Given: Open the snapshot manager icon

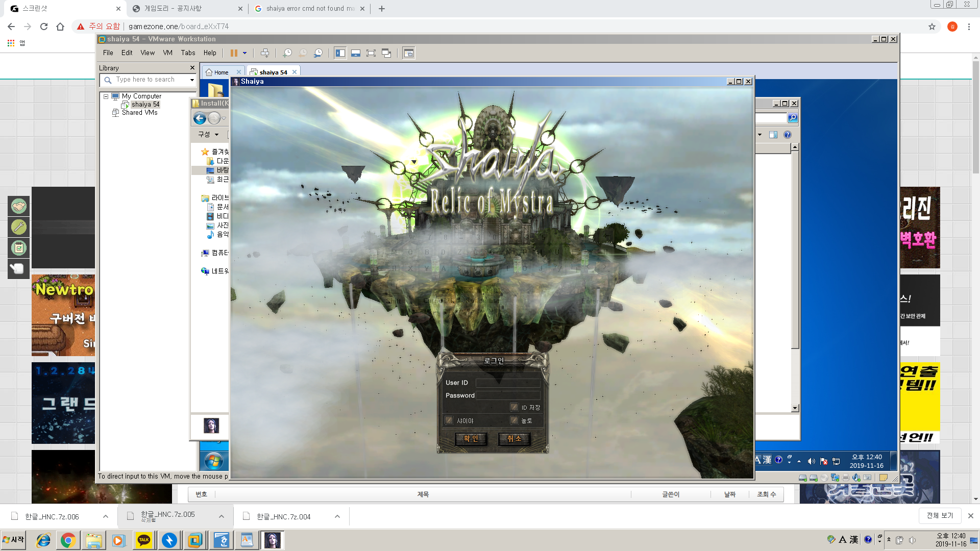Looking at the screenshot, I should click(318, 53).
